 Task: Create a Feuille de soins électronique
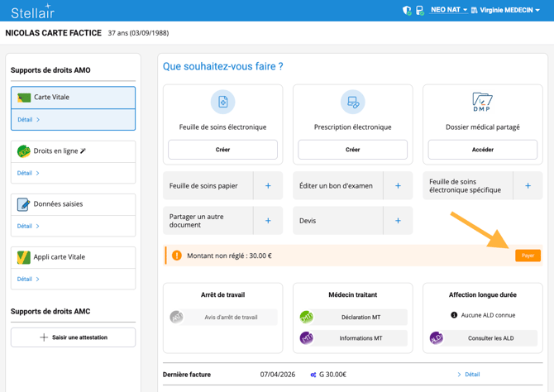coord(222,150)
